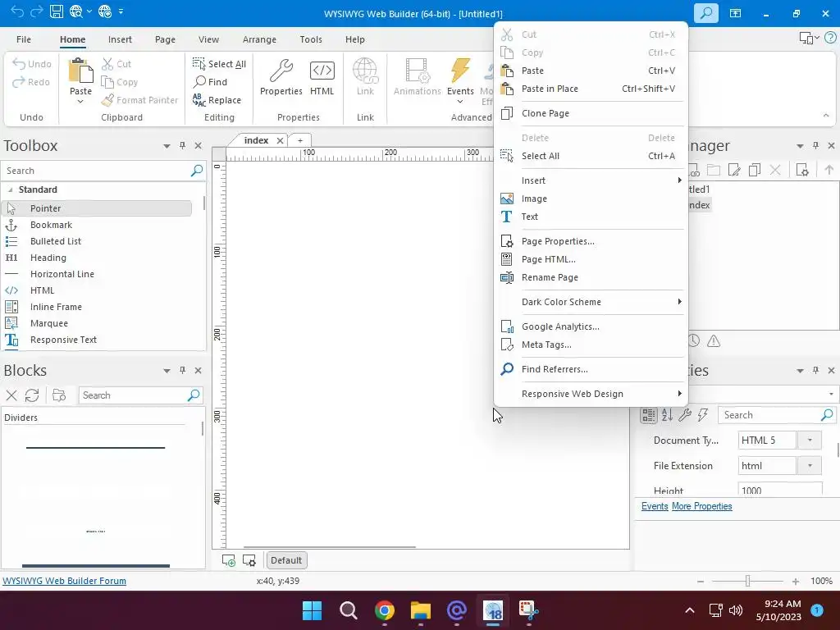Open the Toolbox panel options dropdown arrow
This screenshot has height=630, width=840.
click(x=167, y=146)
